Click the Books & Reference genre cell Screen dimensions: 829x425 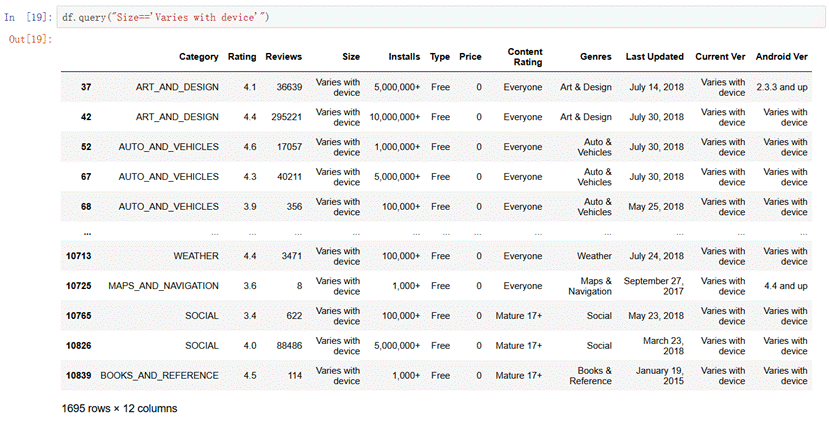pos(591,375)
